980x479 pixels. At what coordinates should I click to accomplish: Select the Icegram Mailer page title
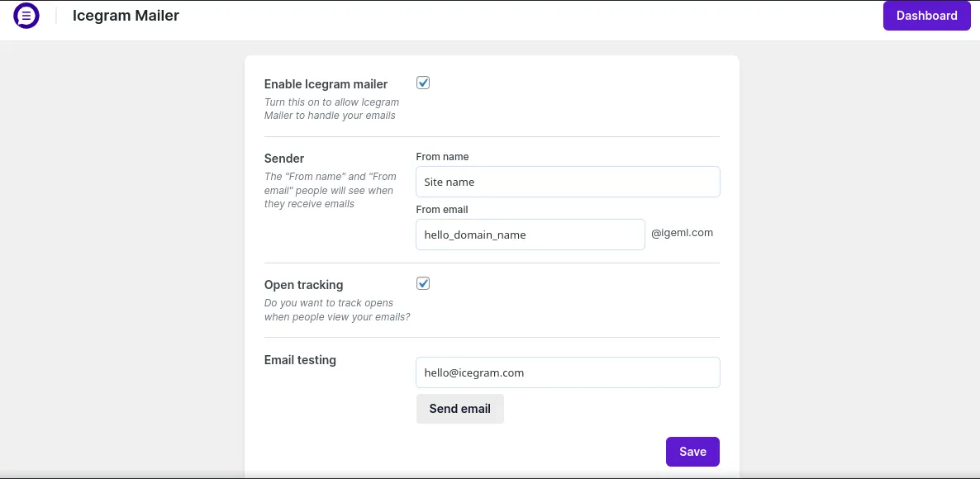coord(126,16)
